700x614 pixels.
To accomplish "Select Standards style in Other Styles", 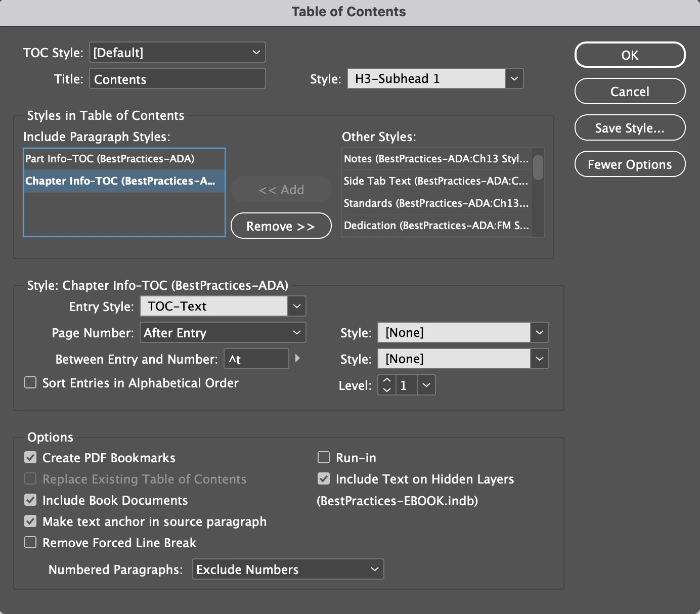I will [436, 203].
